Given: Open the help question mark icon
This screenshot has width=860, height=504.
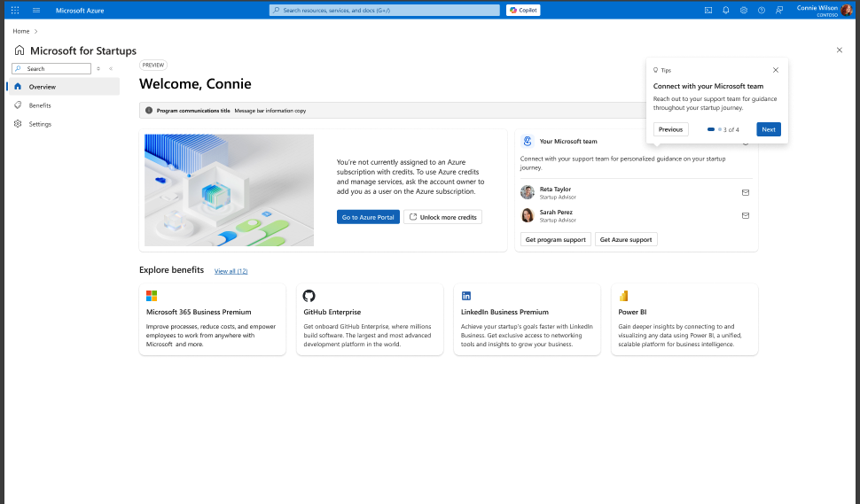Looking at the screenshot, I should [762, 10].
